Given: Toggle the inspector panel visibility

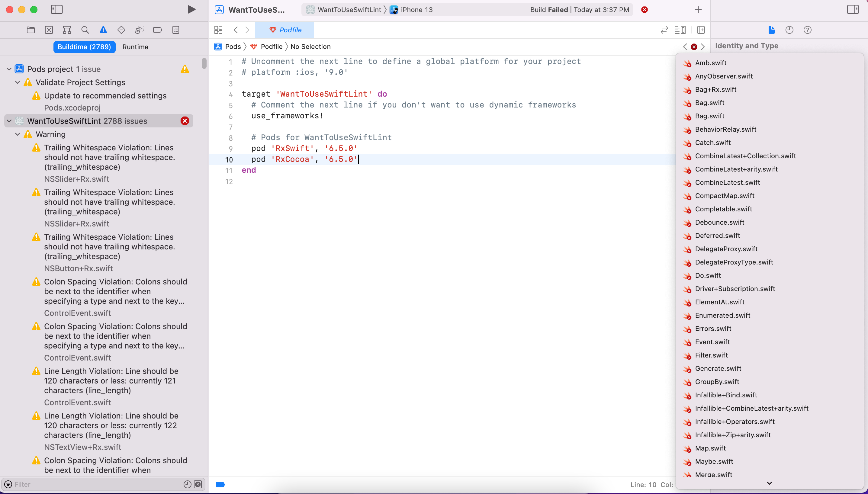Looking at the screenshot, I should point(853,9).
